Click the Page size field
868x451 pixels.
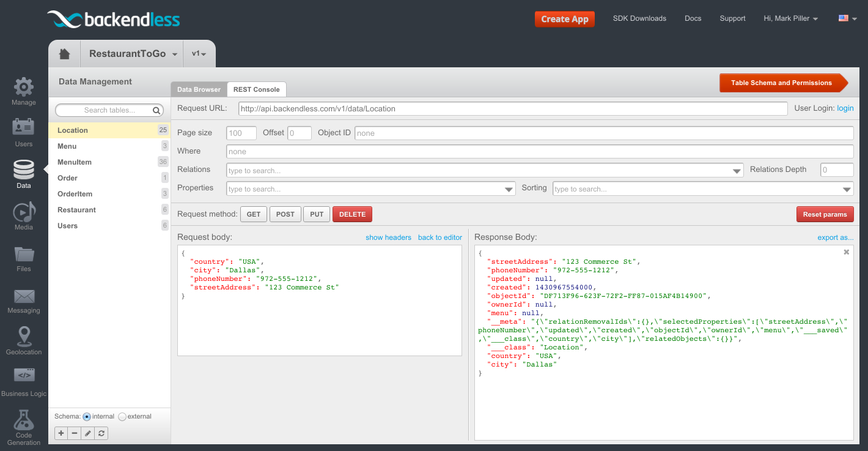click(241, 133)
